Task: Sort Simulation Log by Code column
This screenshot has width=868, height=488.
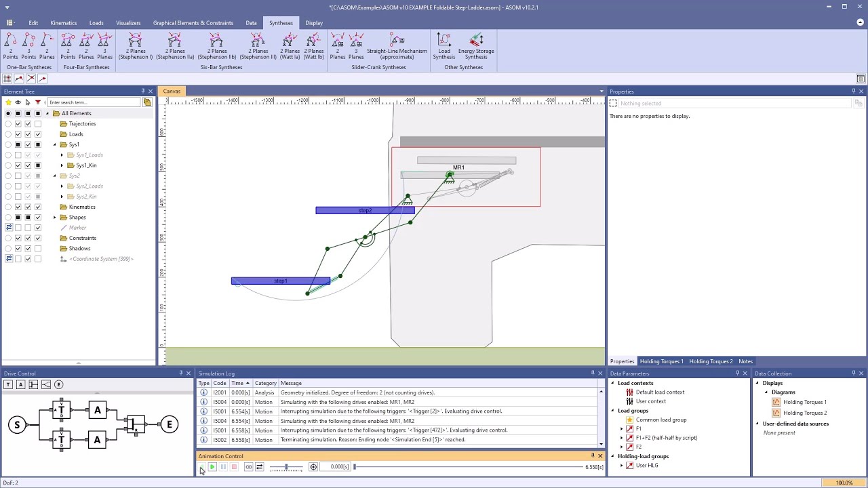Action: [x=220, y=383]
